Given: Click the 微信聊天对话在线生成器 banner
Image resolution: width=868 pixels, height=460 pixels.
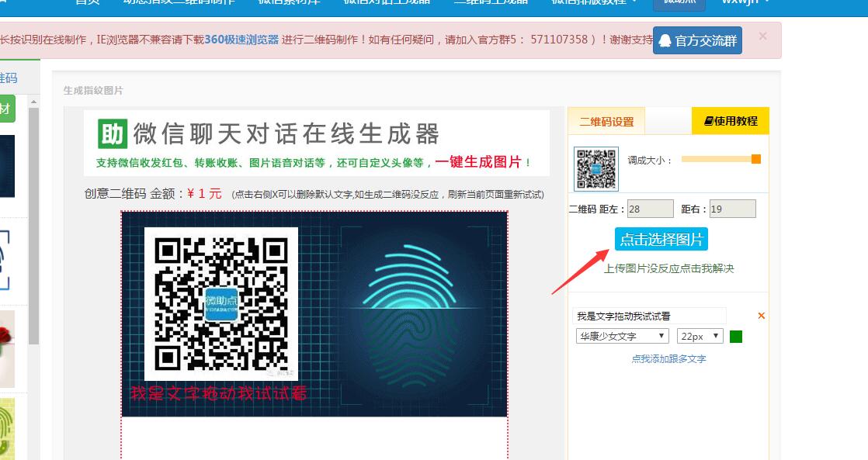Looking at the screenshot, I should (x=317, y=143).
